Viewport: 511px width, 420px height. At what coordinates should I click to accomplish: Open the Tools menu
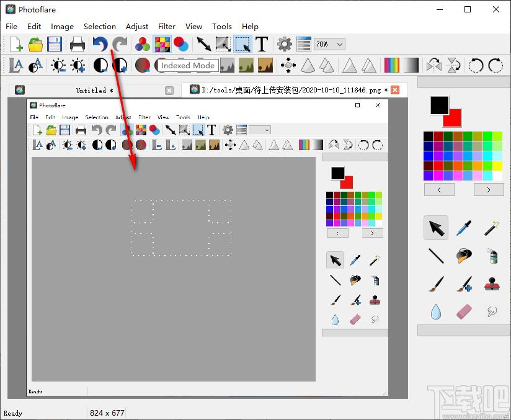click(x=221, y=27)
